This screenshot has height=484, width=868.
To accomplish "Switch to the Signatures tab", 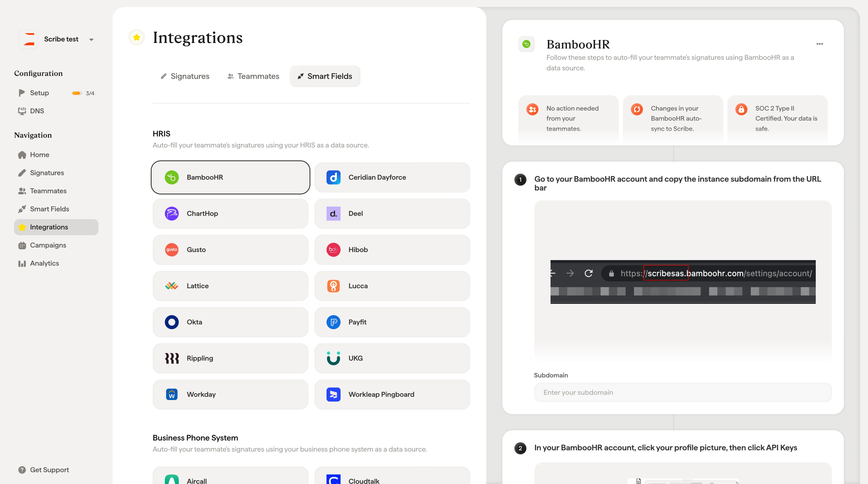I will (x=185, y=76).
